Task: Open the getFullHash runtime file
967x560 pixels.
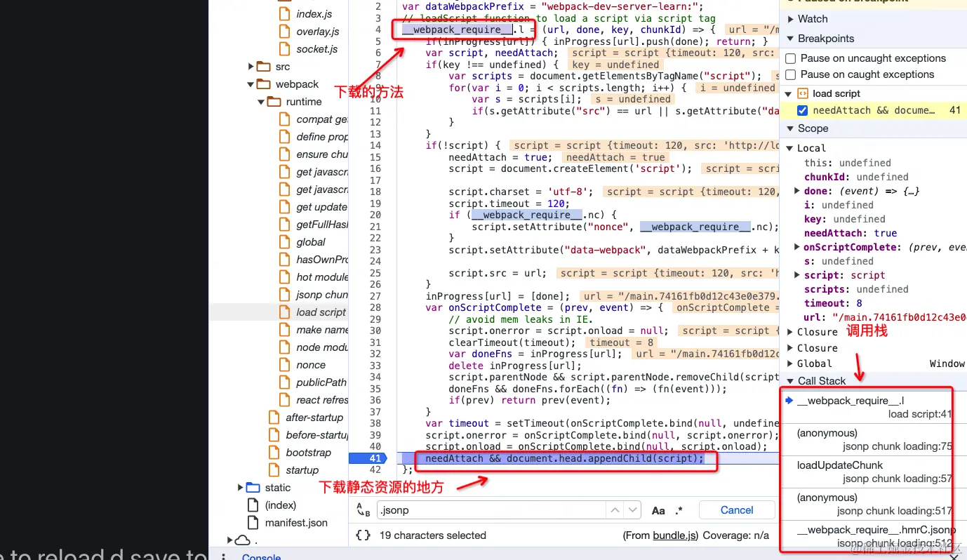Action: point(322,224)
